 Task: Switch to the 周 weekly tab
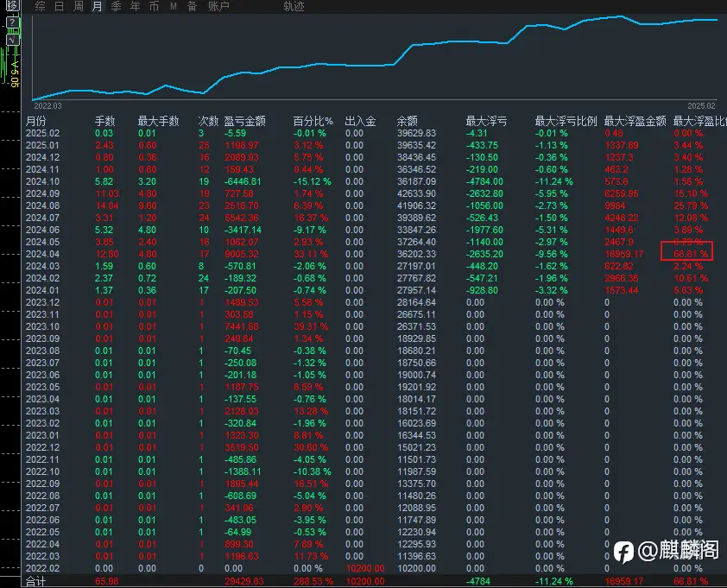[x=79, y=6]
